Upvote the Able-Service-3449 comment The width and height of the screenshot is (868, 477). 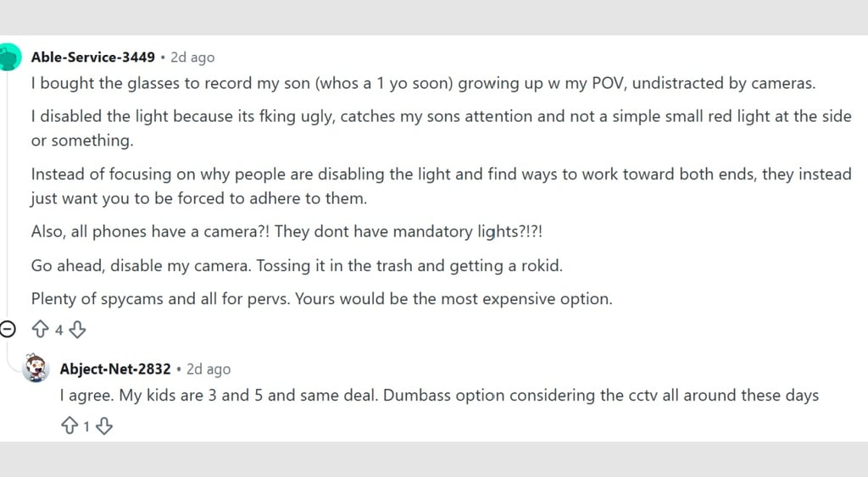[x=40, y=330]
